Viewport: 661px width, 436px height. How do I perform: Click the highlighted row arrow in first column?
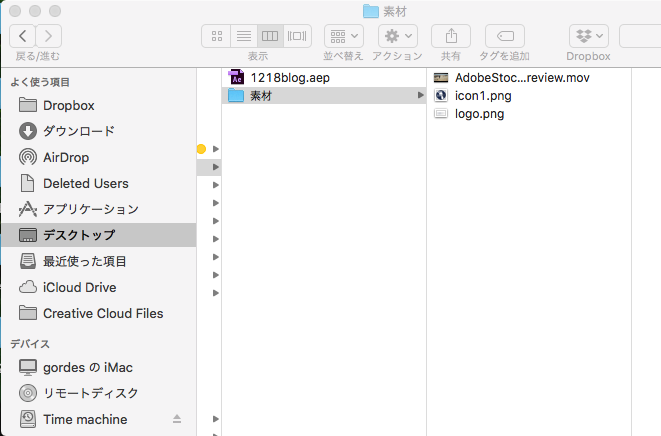[x=216, y=167]
